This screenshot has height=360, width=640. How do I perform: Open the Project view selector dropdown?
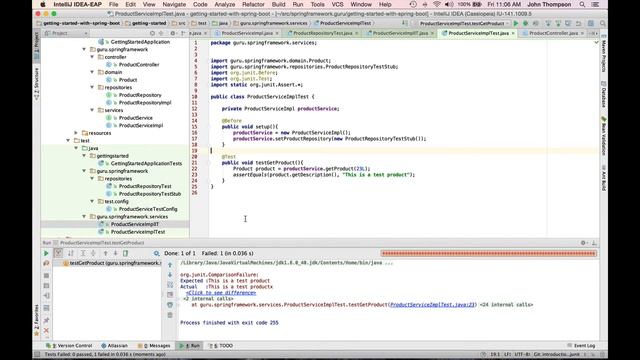(x=66, y=33)
